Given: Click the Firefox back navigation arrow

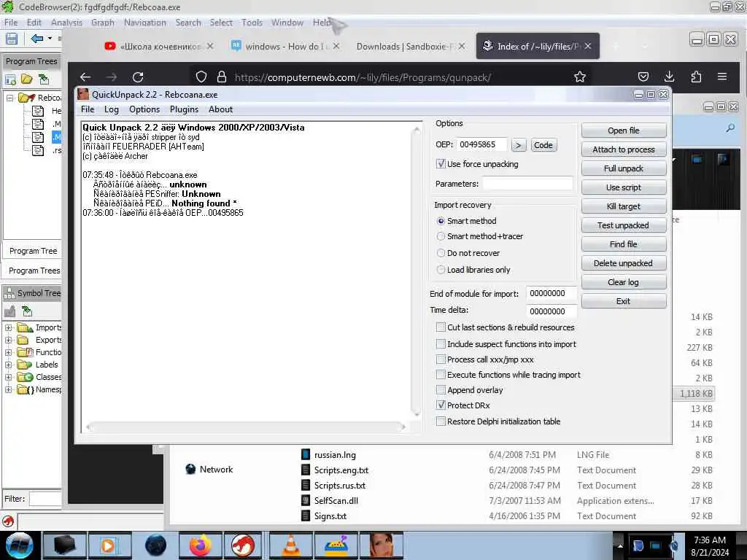Looking at the screenshot, I should (85, 77).
